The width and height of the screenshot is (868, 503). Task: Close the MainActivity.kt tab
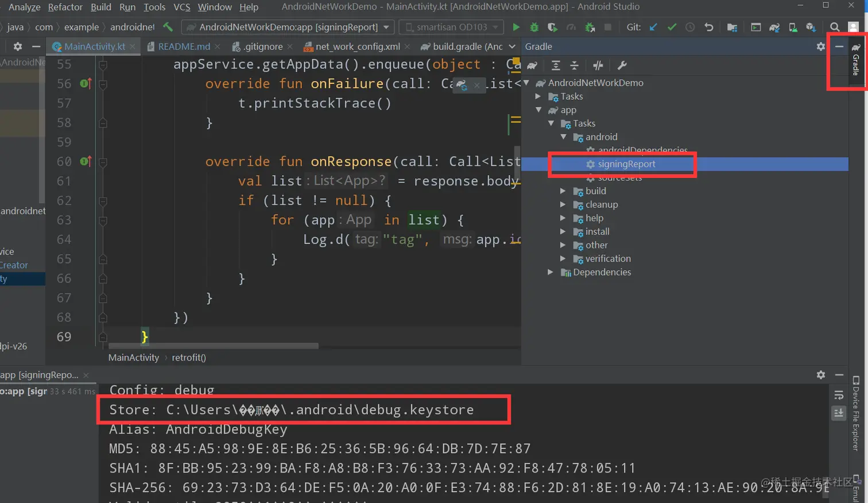coord(133,47)
